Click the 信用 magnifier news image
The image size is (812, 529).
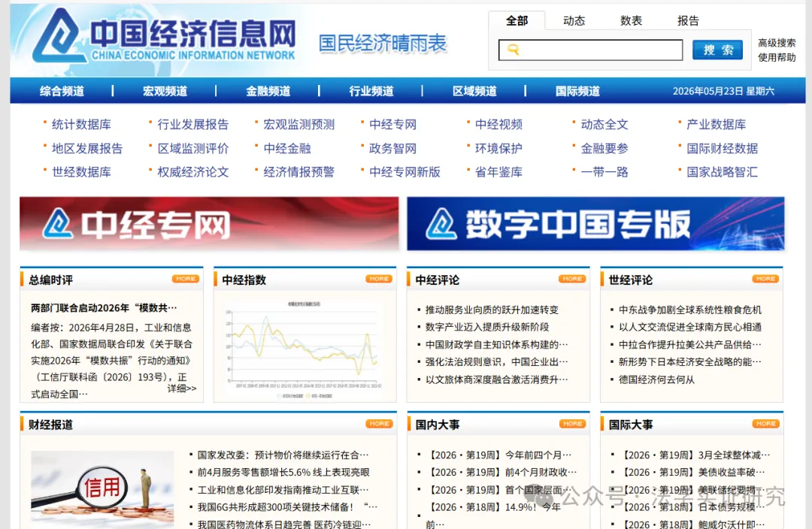tap(102, 489)
